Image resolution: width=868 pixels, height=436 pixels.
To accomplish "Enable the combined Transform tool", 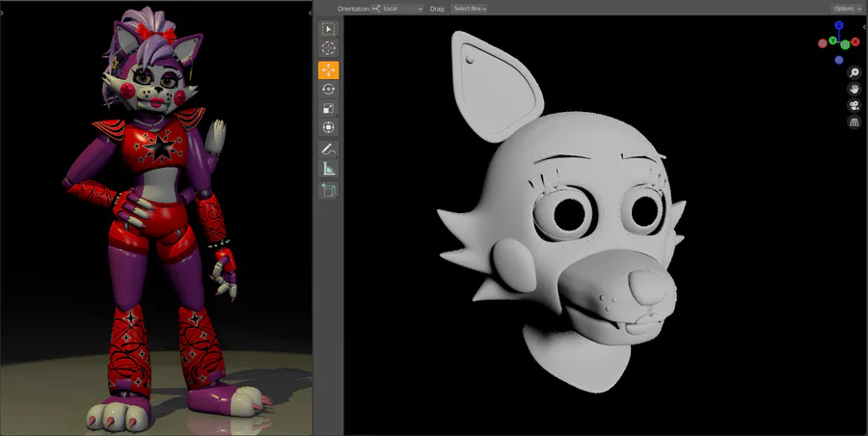I will coord(329,128).
